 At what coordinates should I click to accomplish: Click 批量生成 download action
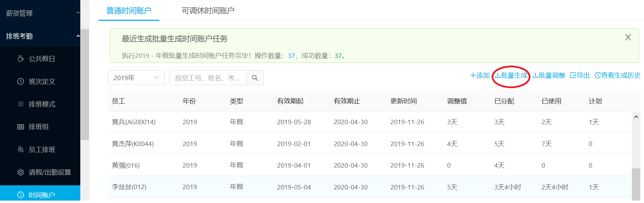pyautogui.click(x=511, y=75)
